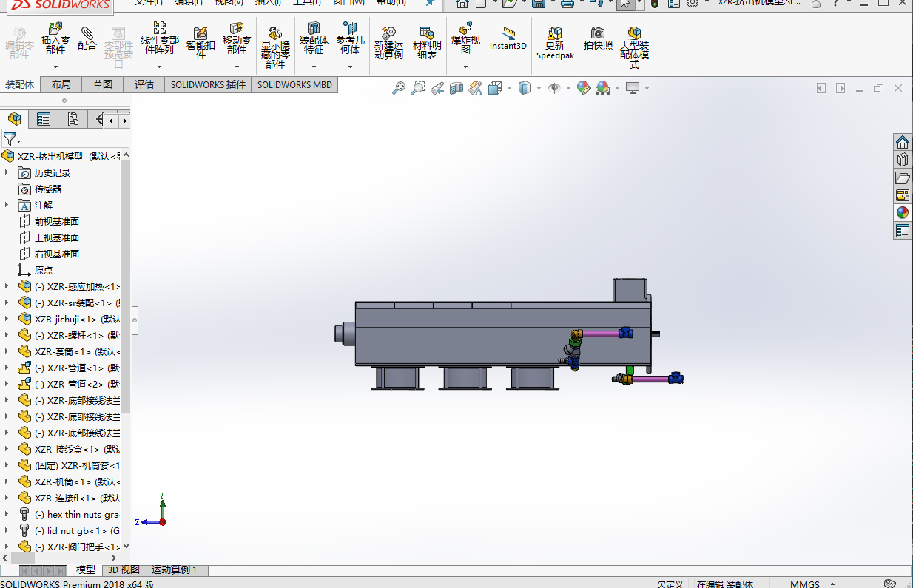Select 模型 model bottom tab
The height and width of the screenshot is (588, 913).
[x=86, y=570]
